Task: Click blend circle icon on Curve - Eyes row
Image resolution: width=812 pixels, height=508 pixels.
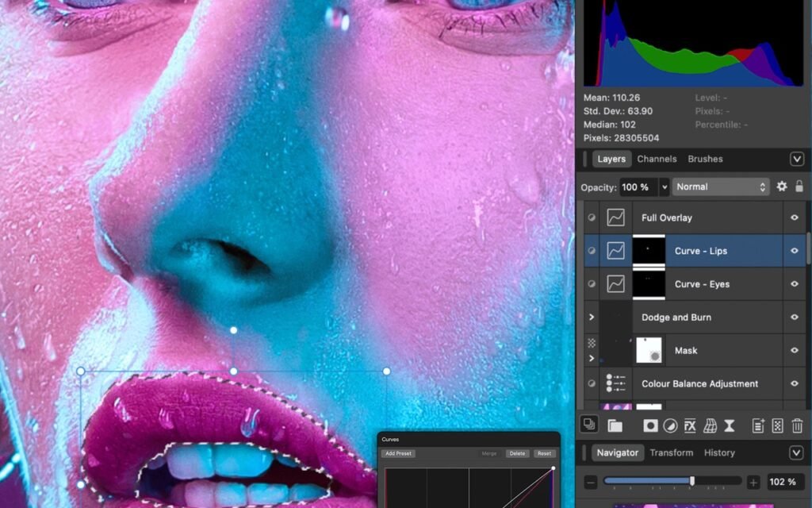Action: coord(592,284)
